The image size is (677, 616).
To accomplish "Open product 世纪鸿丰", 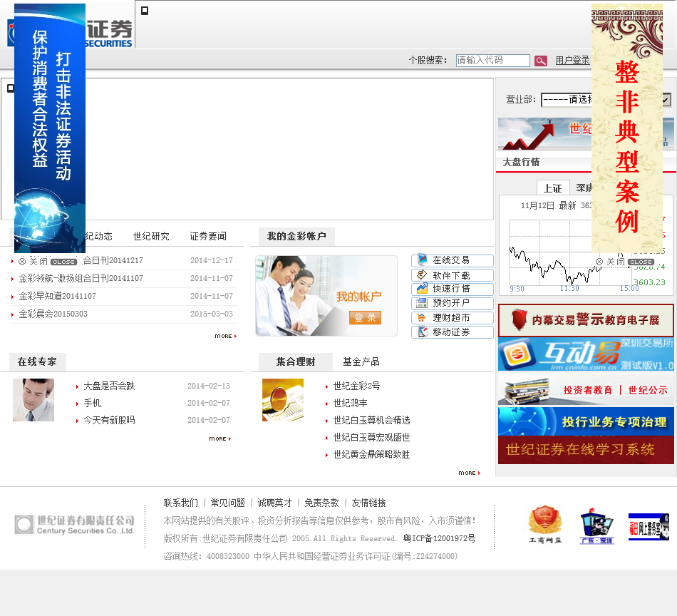I will (x=350, y=403).
